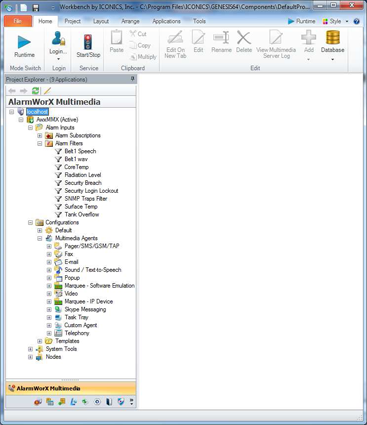Click the AlarmWorX Multimedia bottom panel bar
Image resolution: width=367 pixels, height=425 pixels.
click(x=71, y=388)
